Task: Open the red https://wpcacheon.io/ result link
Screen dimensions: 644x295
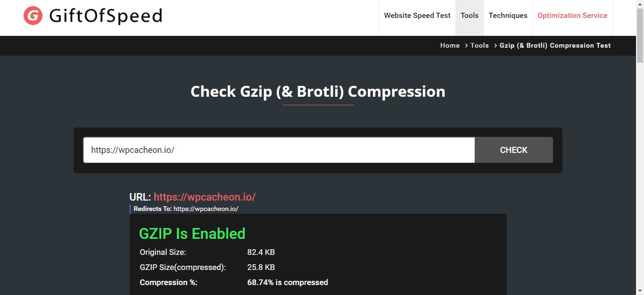Action: click(205, 197)
